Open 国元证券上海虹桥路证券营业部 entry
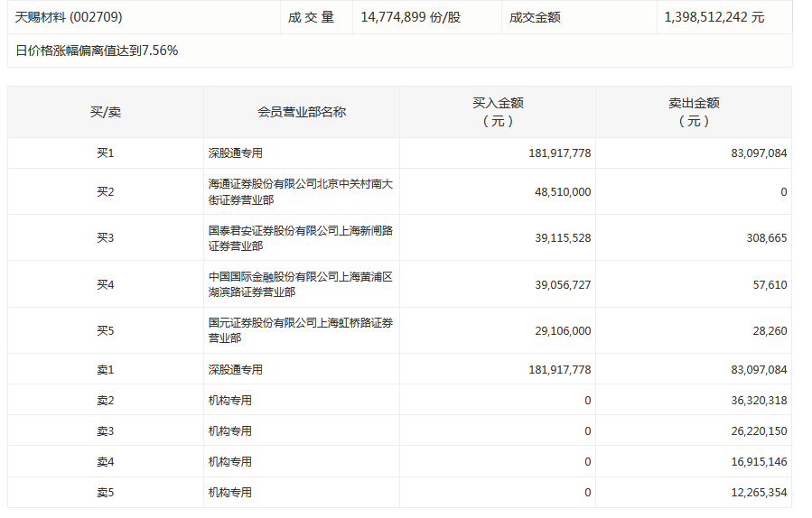 [301, 330]
